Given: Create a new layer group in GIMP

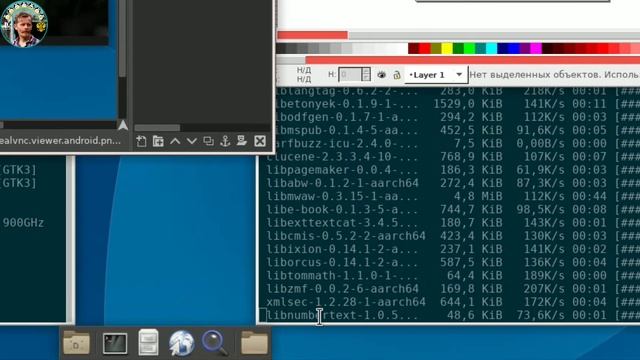Looking at the screenshot, I should (158, 141).
